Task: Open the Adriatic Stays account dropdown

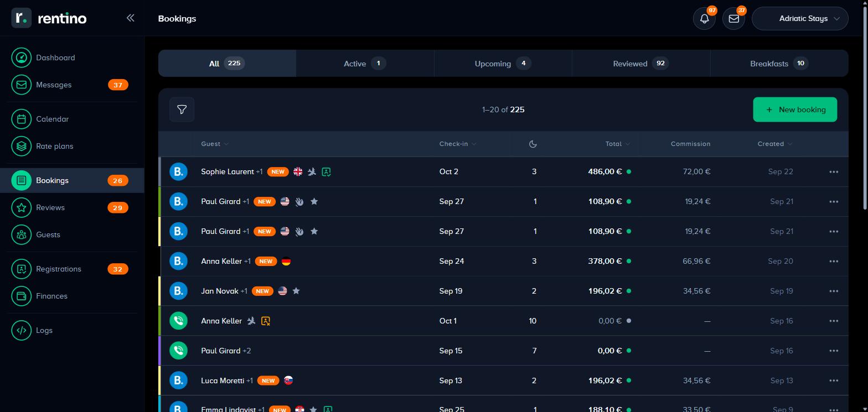Action: (800, 18)
